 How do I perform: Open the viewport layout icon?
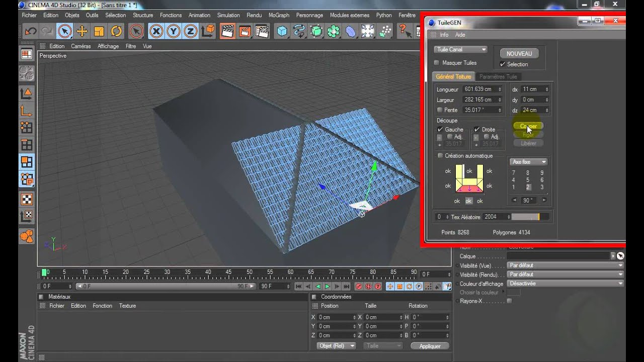pyautogui.click(x=27, y=54)
